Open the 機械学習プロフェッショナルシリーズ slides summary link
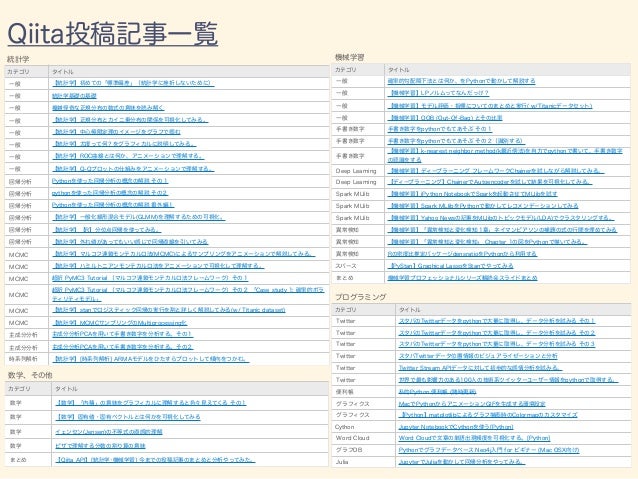 pos(463,278)
